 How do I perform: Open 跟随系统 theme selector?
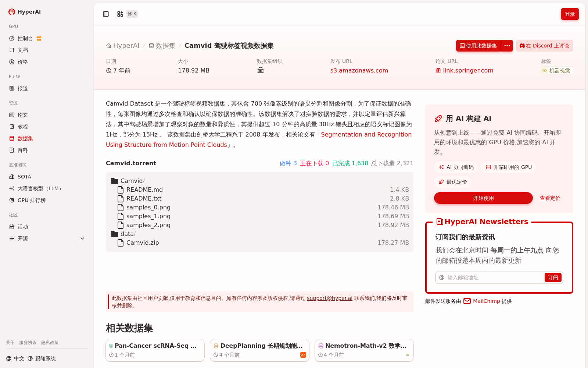(42, 358)
